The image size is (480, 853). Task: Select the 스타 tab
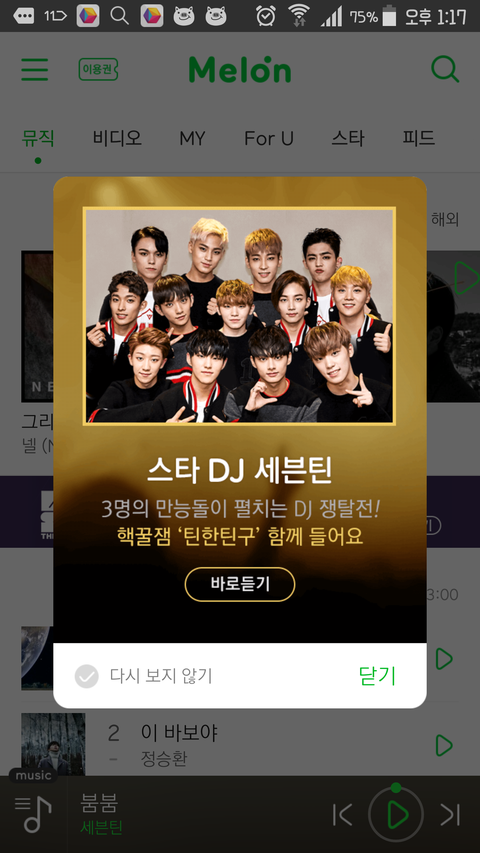click(x=348, y=138)
